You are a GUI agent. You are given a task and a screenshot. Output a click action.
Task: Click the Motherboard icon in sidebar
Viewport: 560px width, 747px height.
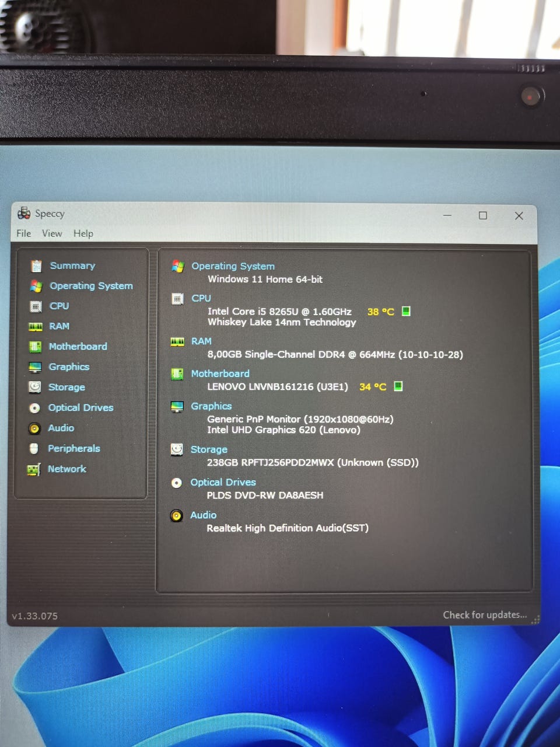(x=36, y=347)
